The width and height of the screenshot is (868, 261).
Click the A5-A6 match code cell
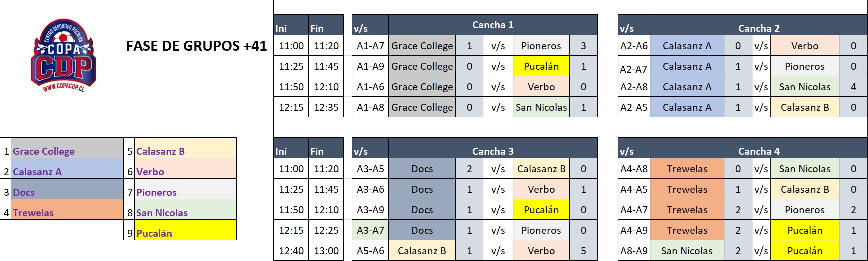click(x=370, y=251)
